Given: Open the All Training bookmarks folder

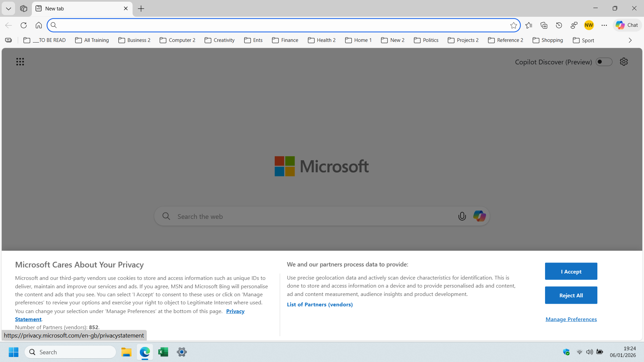Looking at the screenshot, I should (92, 40).
